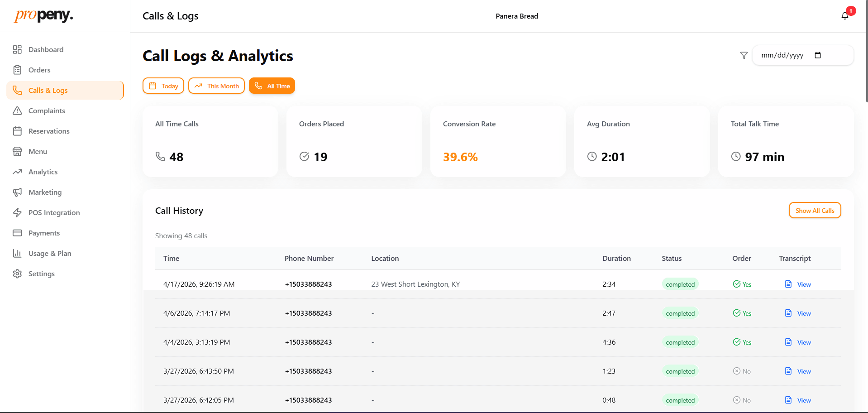Open the Reservations calendar icon
Viewport: 868px width, 413px height.
coord(17,131)
